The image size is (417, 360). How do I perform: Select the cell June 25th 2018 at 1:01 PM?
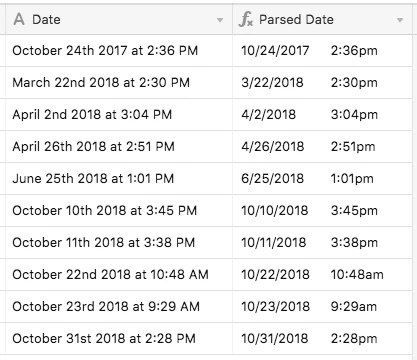(x=119, y=179)
